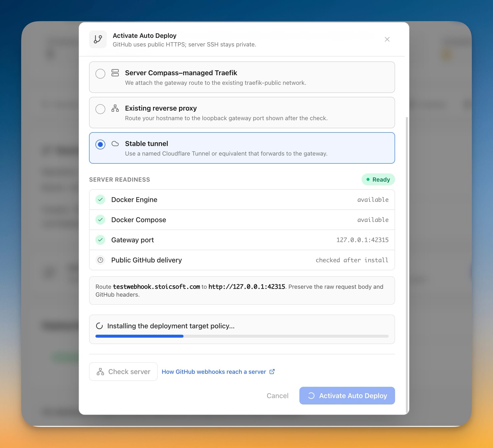The height and width of the screenshot is (448, 493).
Task: Click the clock icon for Public GitHub delivery
Action: pos(100,260)
